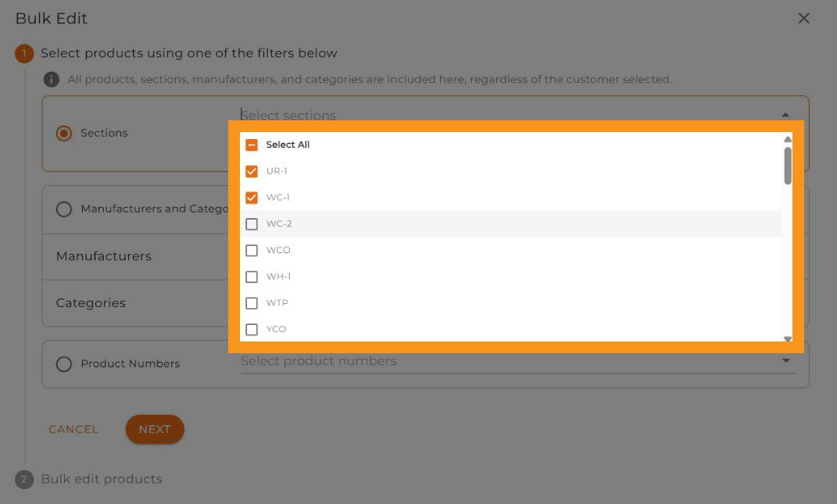Close the Bulk Edit dialog
837x504 pixels.
pos(803,18)
